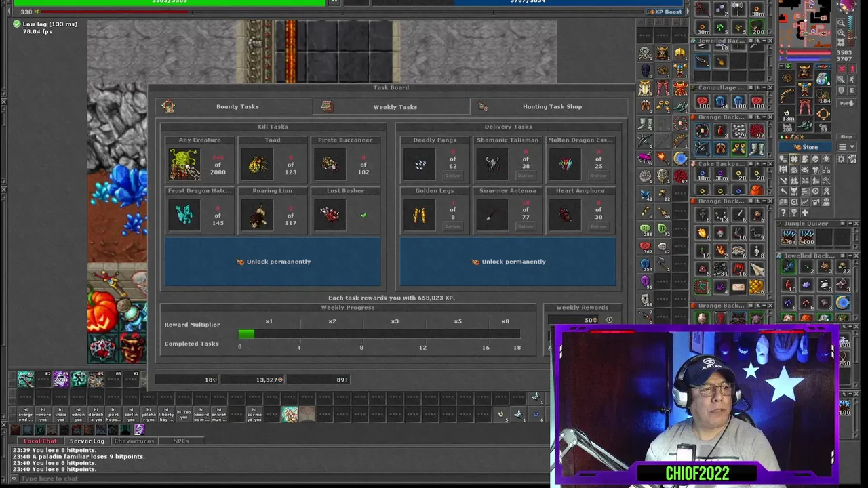Collapse the top Jewelled Backpack container
This screenshot has height=488, width=868.
764,41
